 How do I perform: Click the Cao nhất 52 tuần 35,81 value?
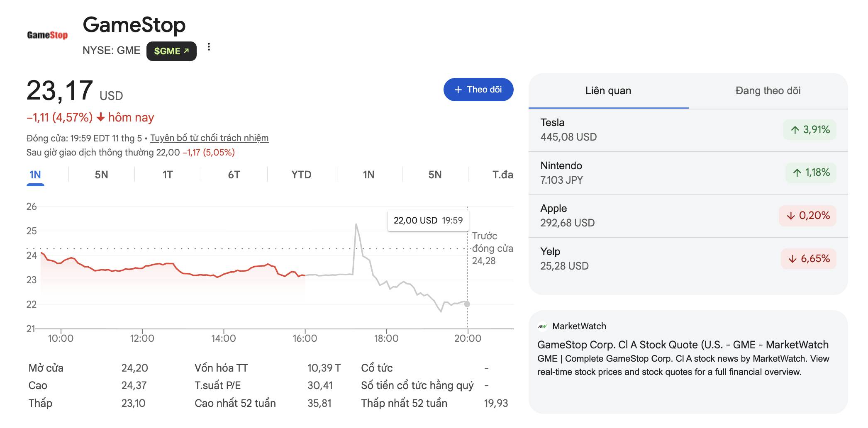(x=319, y=404)
